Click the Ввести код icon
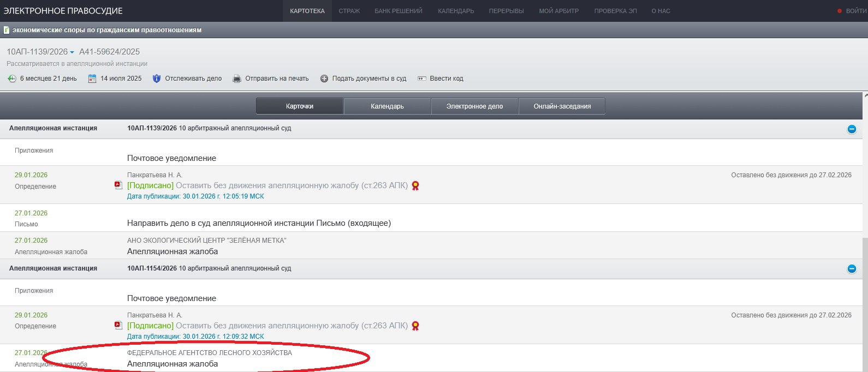This screenshot has width=868, height=372. pyautogui.click(x=421, y=79)
